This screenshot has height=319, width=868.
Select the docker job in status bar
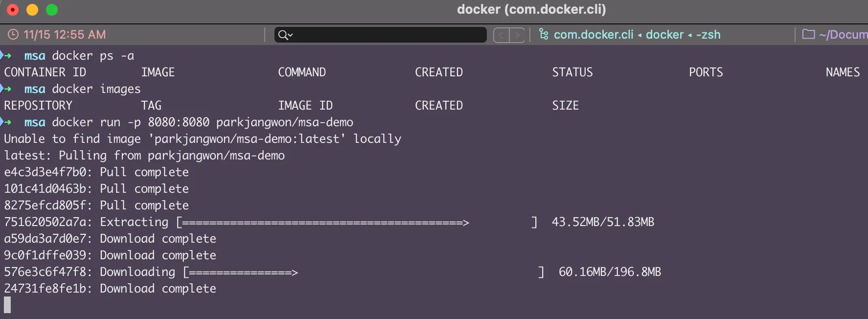pos(664,35)
